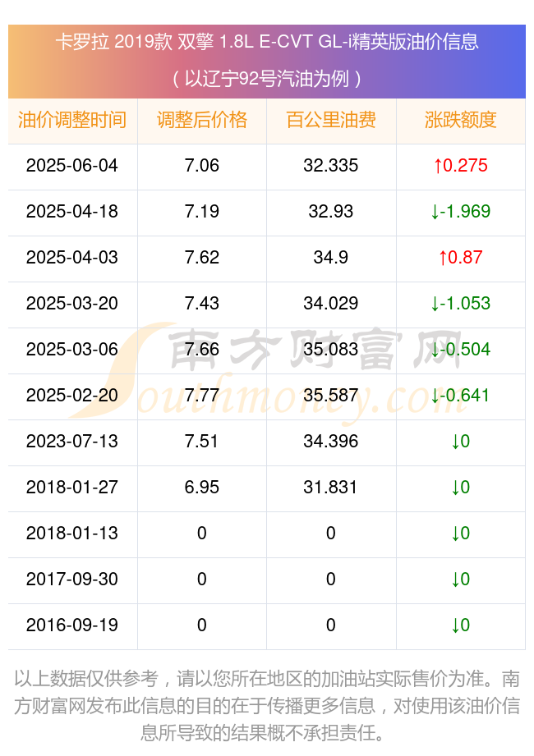Click the ↓0 change in 2016-09-19 row
534x756 pixels.
coord(461,625)
